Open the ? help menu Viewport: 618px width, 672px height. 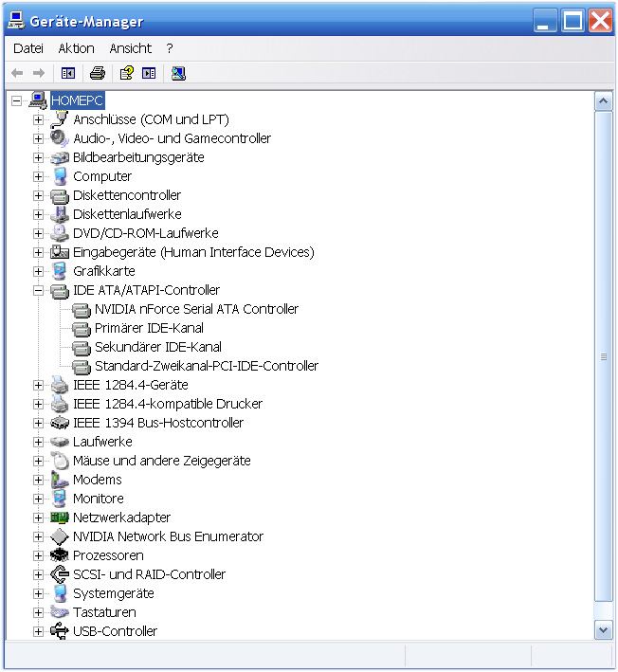(x=170, y=48)
